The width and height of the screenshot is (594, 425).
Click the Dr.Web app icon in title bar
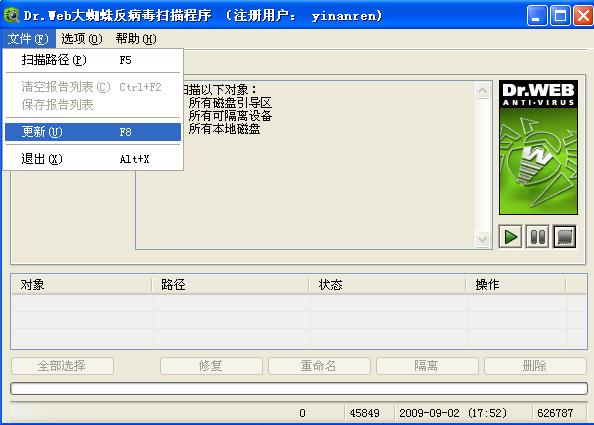pos(11,15)
